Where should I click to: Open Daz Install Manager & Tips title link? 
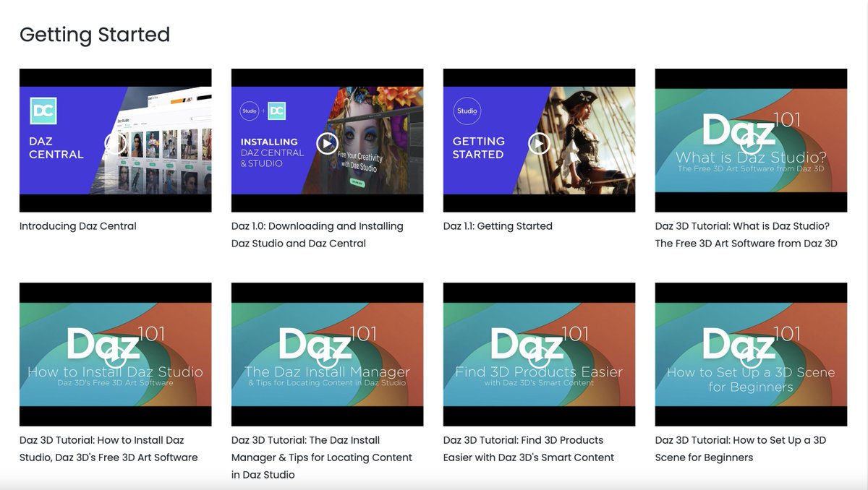pyautogui.click(x=322, y=457)
